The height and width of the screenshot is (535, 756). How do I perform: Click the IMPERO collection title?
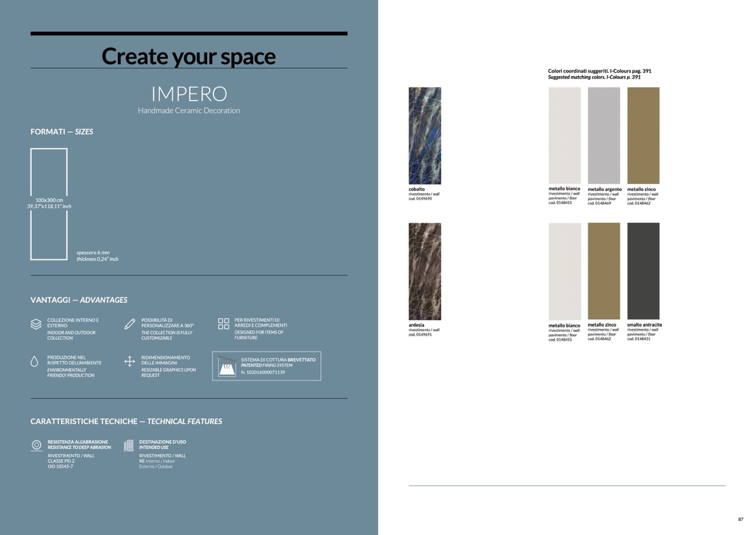(x=189, y=94)
